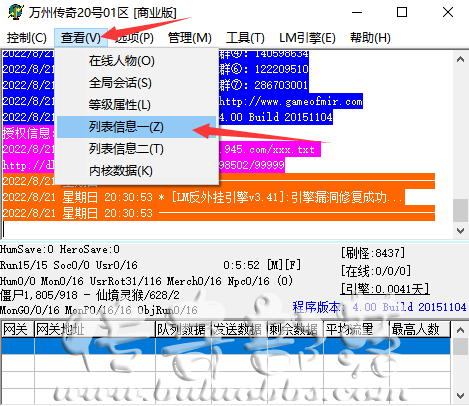Screen dimensions: 469x406
Task: Open the 选项(P) menu
Action: tap(134, 38)
